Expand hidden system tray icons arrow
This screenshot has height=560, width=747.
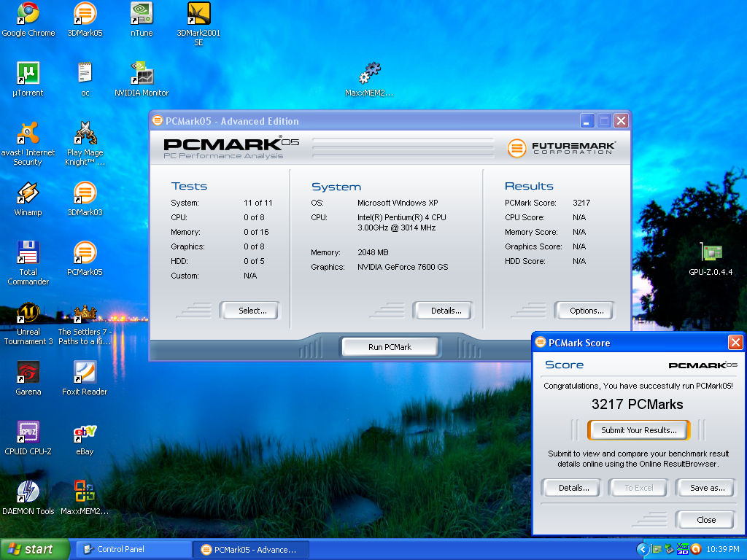pos(643,550)
